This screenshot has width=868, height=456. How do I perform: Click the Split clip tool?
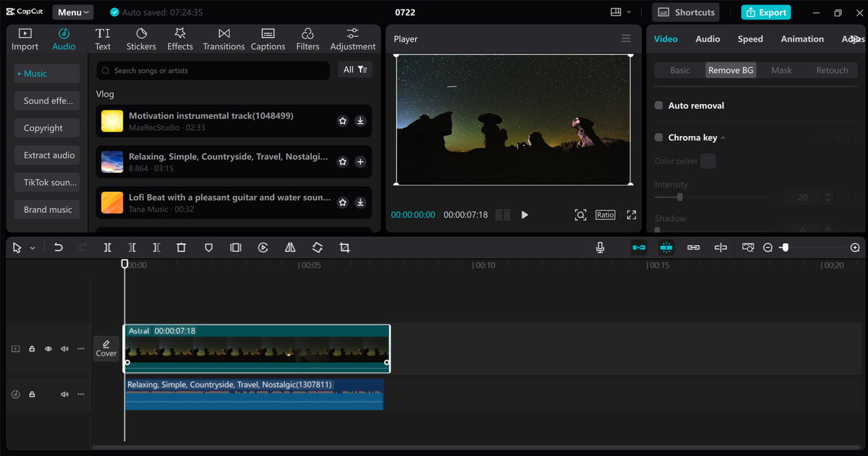[x=107, y=248]
